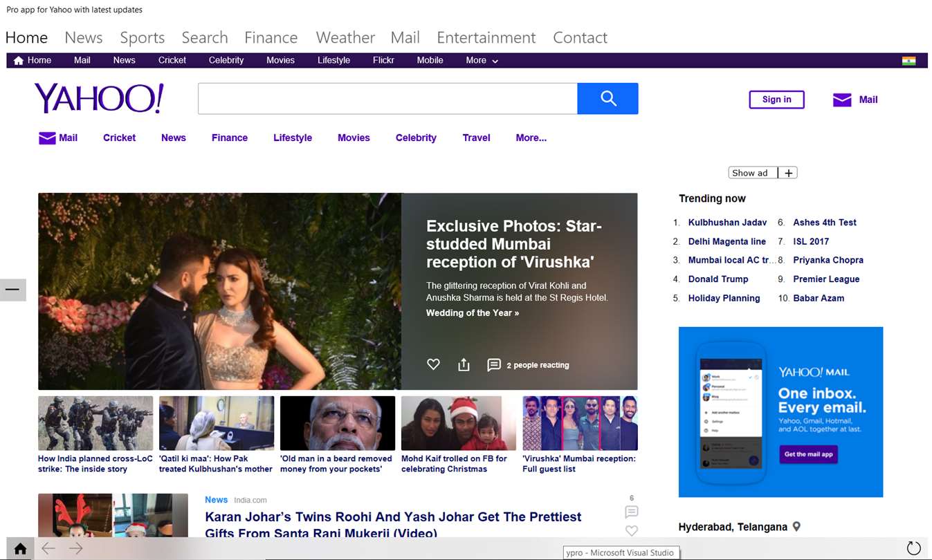The width and height of the screenshot is (932, 560).
Task: Open the Old man in a beard story thumbnail
Action: point(338,423)
